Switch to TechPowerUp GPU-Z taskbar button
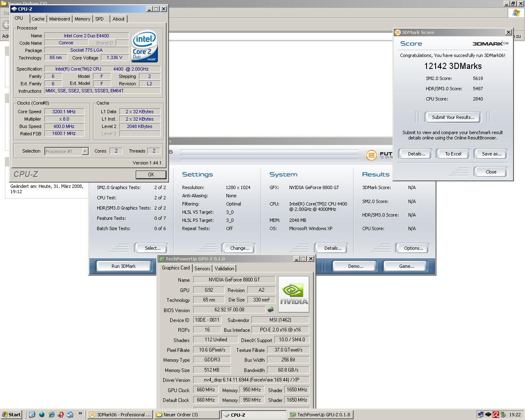Viewport: 525px width, 420px height. point(320,415)
